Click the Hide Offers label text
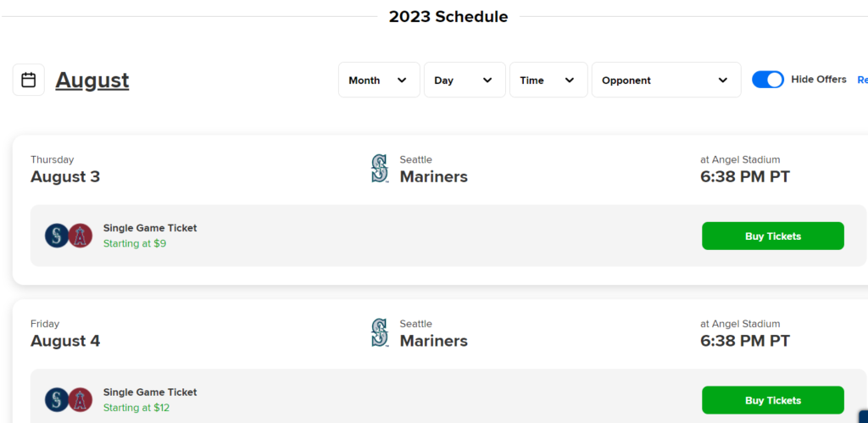The height and width of the screenshot is (423, 868). click(819, 79)
